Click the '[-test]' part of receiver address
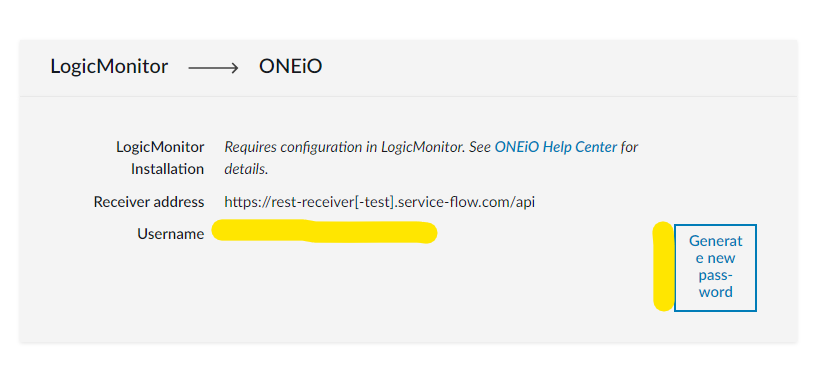The image size is (817, 370). click(373, 202)
